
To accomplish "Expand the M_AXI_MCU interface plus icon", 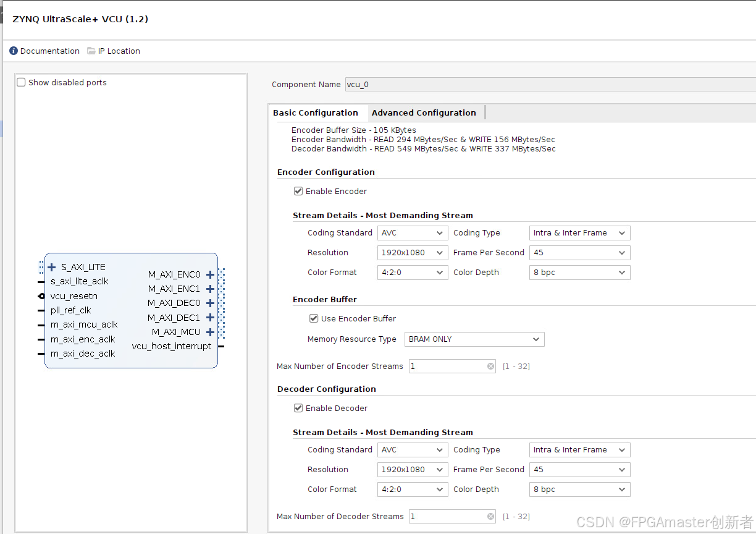I will (x=210, y=332).
